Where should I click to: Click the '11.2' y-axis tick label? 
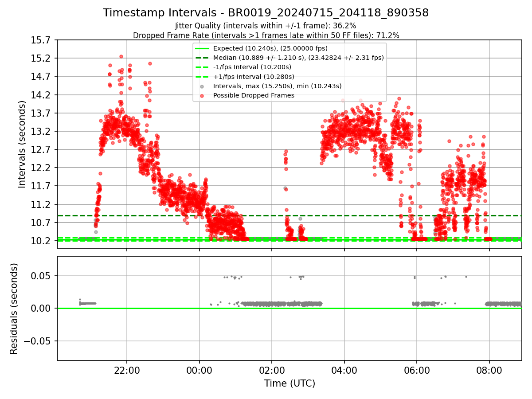pos(41,205)
